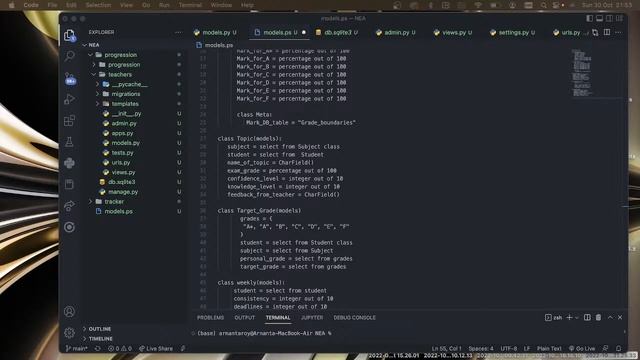Collapse the NEA root folder
Screen dimensions: 640x360
pyautogui.click(x=85, y=45)
